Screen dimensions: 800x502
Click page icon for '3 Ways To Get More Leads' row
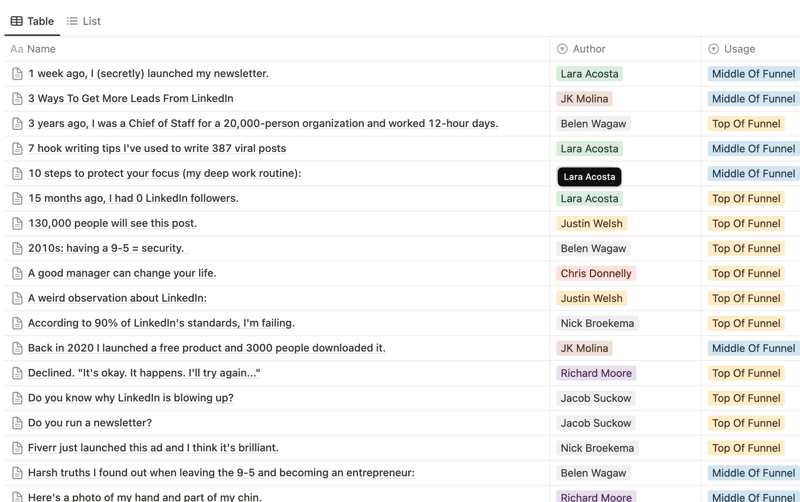(x=17, y=99)
